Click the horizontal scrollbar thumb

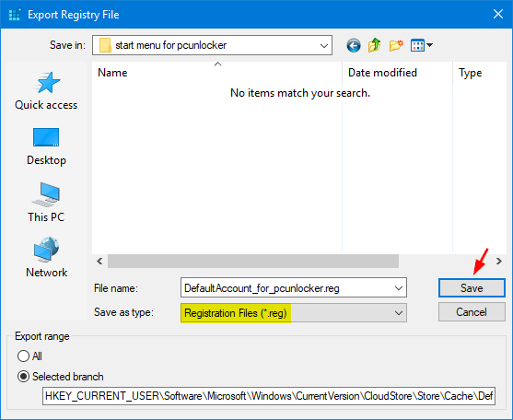click(253, 261)
